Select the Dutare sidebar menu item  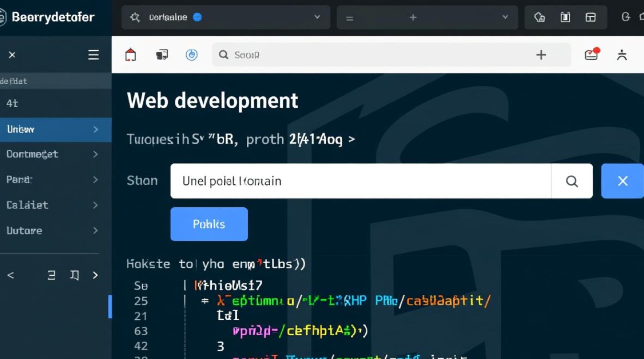tap(53, 231)
